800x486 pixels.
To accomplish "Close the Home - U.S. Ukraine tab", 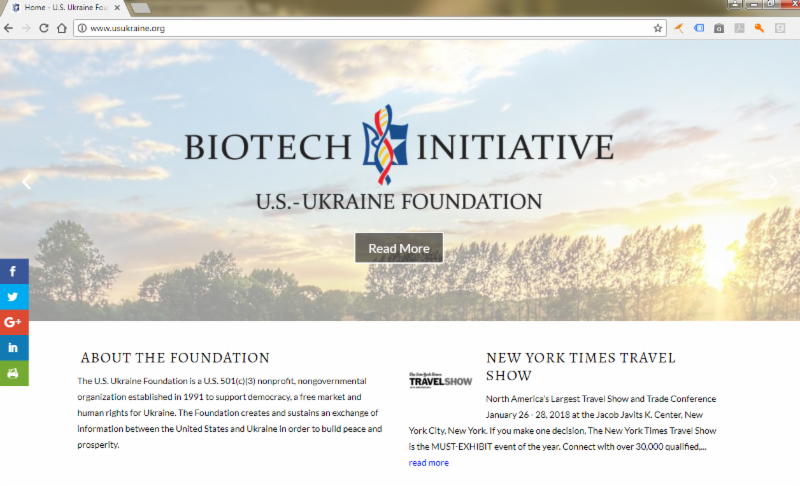I will pos(117,7).
